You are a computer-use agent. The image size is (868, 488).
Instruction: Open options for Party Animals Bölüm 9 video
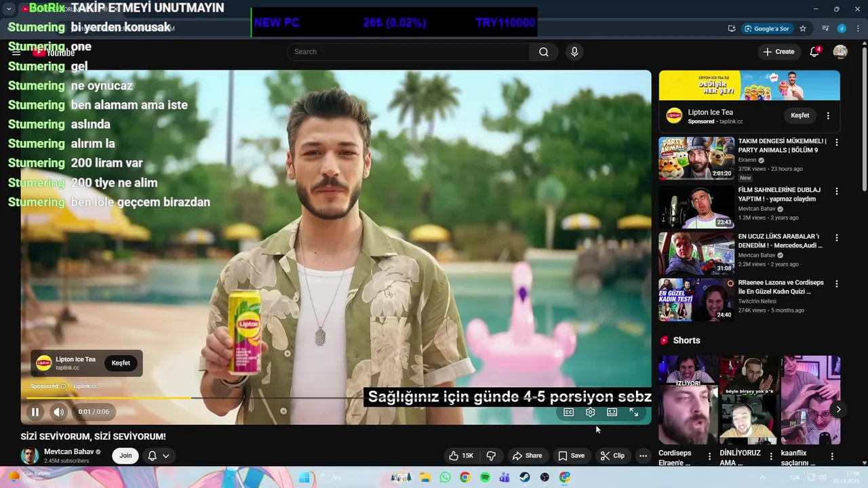click(x=837, y=142)
